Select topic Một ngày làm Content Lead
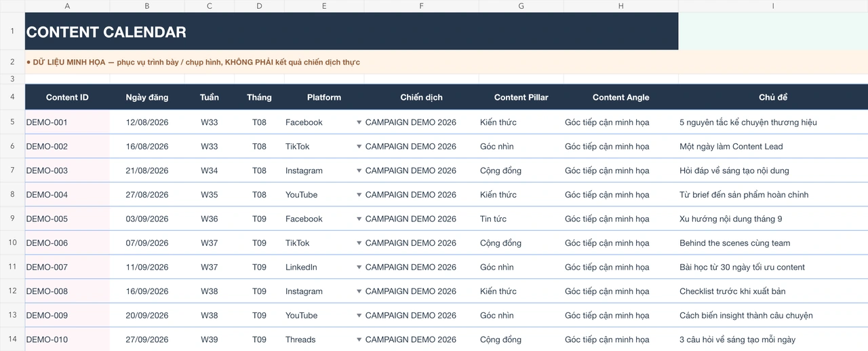The width and height of the screenshot is (868, 351). [773, 147]
